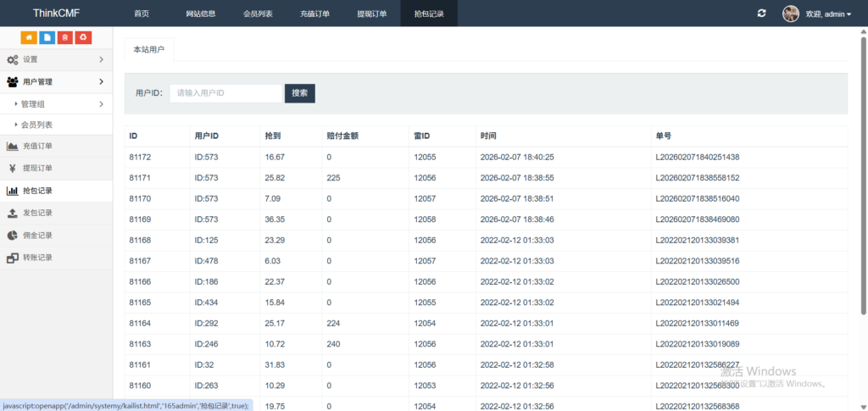Open 转账记录 from the sidebar
The width and height of the screenshot is (868, 411).
pyautogui.click(x=37, y=258)
